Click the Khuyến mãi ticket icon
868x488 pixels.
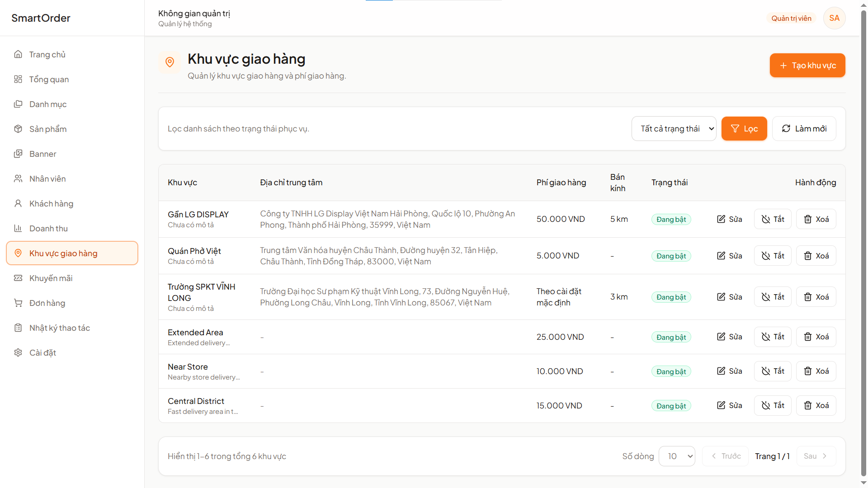(x=18, y=278)
